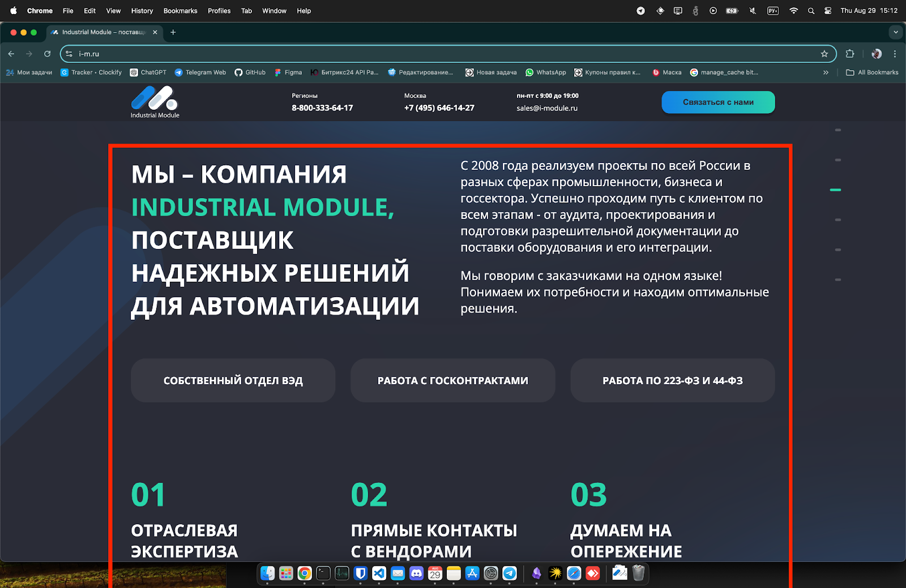The width and height of the screenshot is (906, 588).
Task: Open Finder from the dock
Action: [x=268, y=573]
